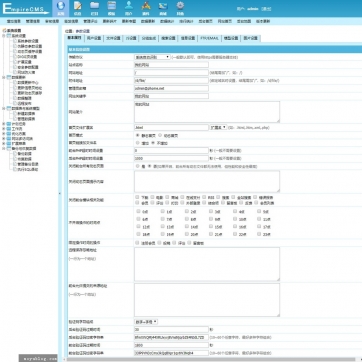Open the Columns folder icon in top bar
Viewport: 362px width, 362px height.
pyautogui.click(x=94, y=5)
